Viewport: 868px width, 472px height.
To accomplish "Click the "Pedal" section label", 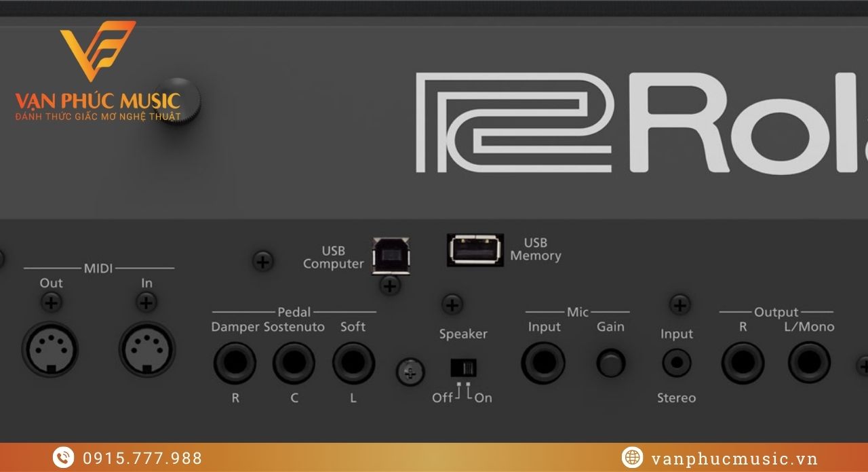I will click(294, 312).
